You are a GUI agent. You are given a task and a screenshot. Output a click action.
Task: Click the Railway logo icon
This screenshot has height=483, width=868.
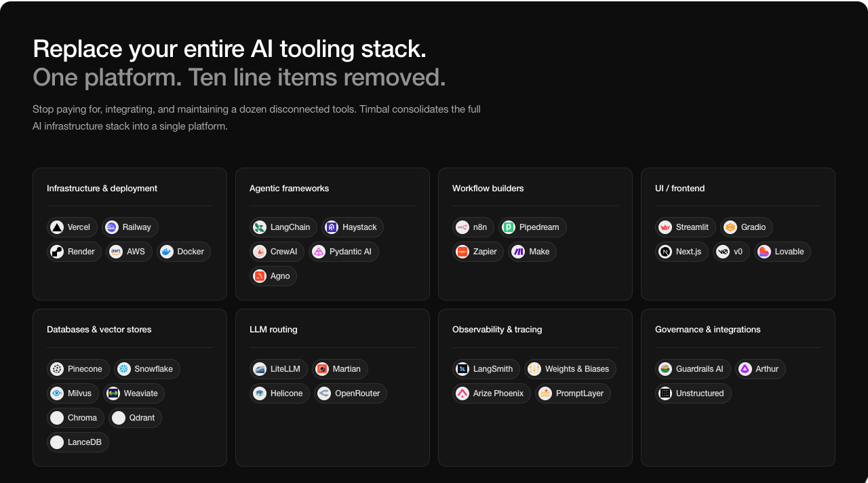112,227
